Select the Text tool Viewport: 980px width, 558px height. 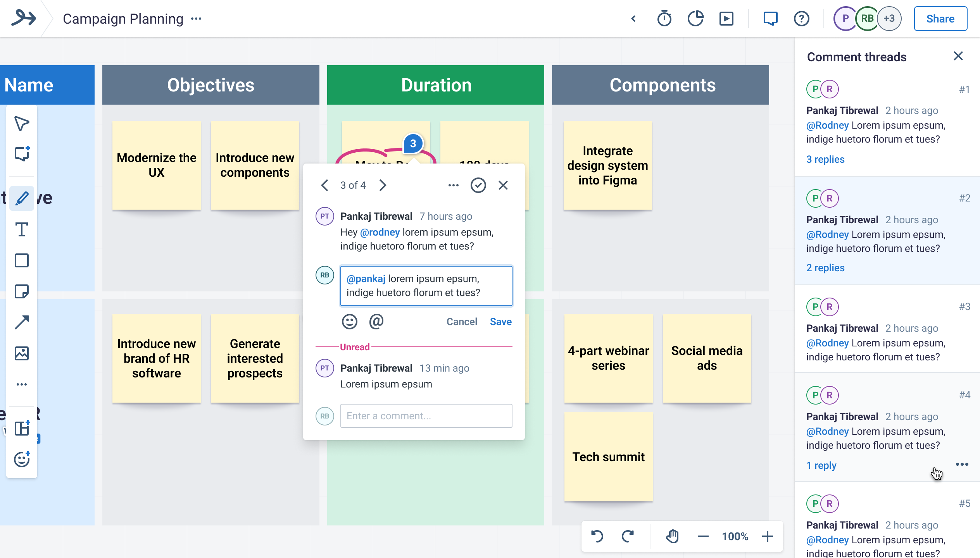[22, 229]
